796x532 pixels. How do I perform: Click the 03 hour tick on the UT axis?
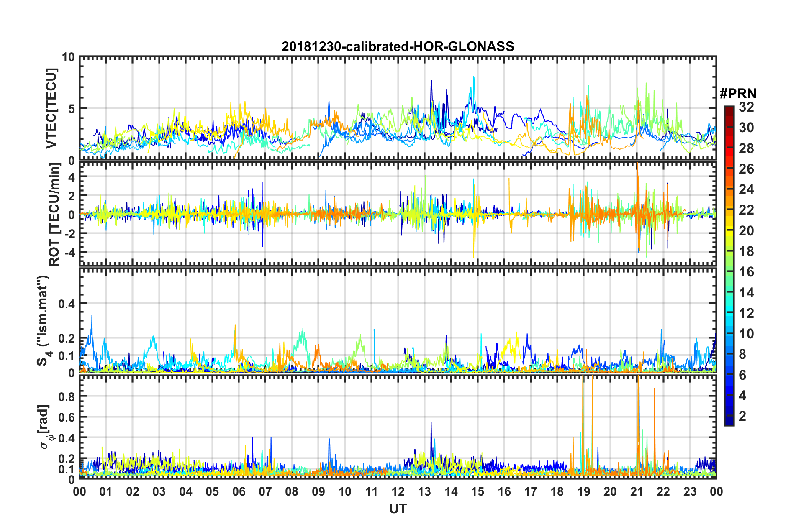159,491
